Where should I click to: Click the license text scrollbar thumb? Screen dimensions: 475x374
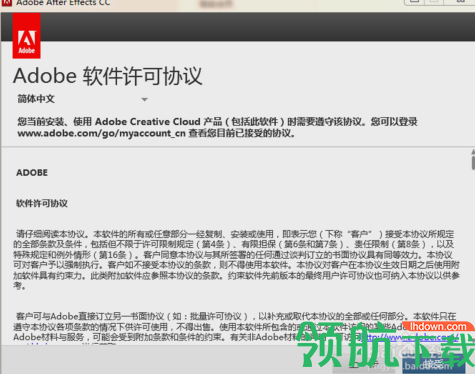point(473,163)
